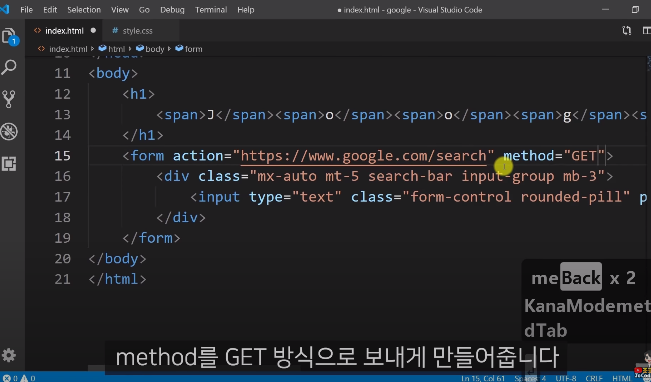Click the Spaces: 4 indentation status entry
This screenshot has height=382, width=651.
(x=530, y=378)
